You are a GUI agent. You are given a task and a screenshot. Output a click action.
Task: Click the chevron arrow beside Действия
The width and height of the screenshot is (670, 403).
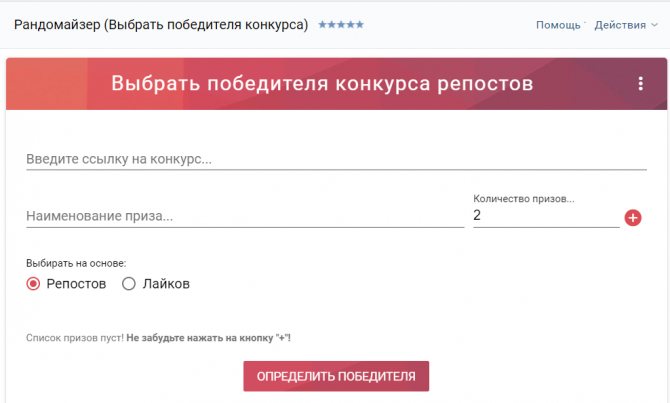654,25
